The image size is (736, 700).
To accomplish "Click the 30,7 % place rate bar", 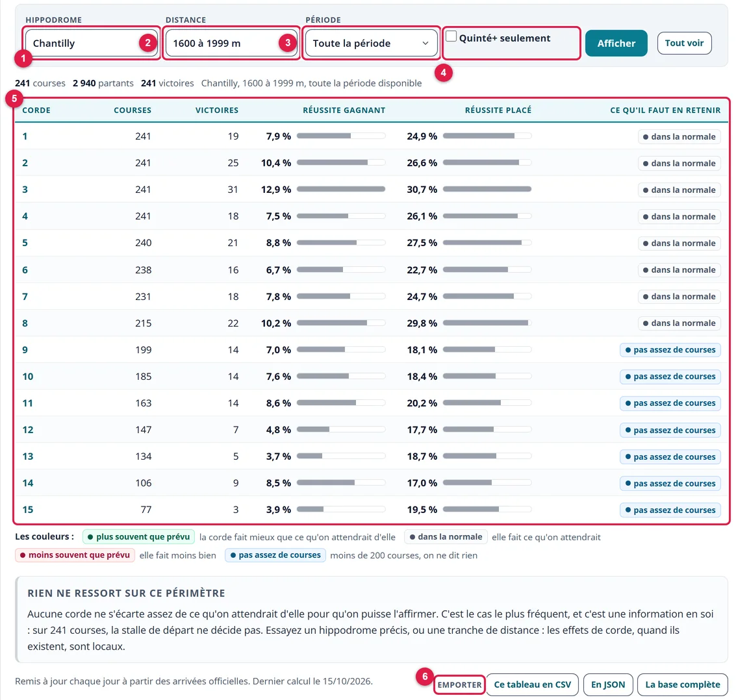I will [487, 189].
